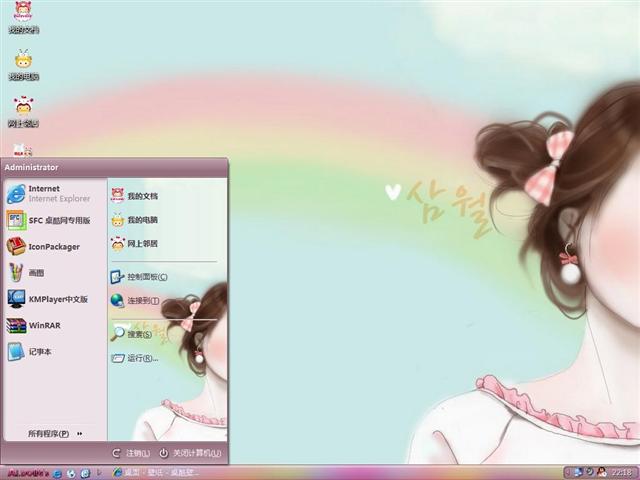Open the 运行 run dialog
Screen dimensions: 640x480
point(135,358)
